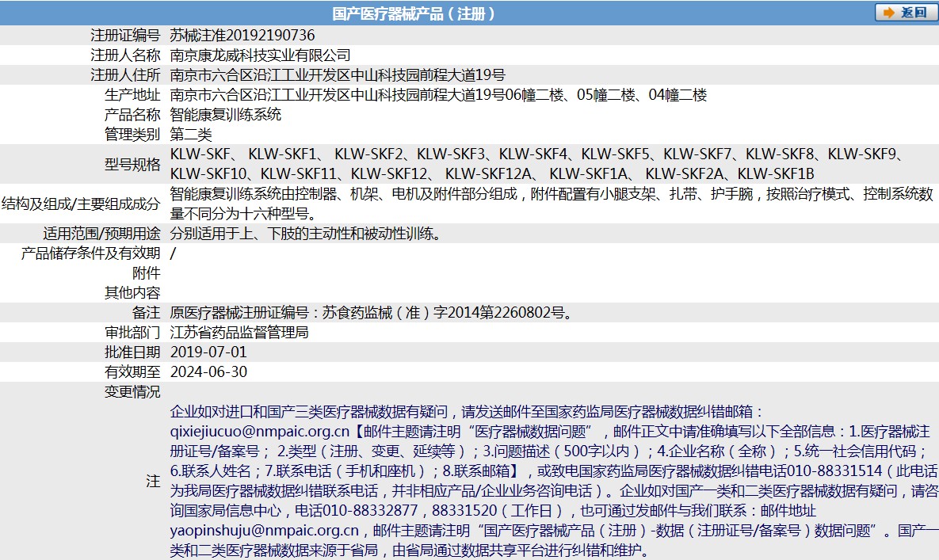Select the page title 国产医疗器械产品（注册）

coord(414,13)
